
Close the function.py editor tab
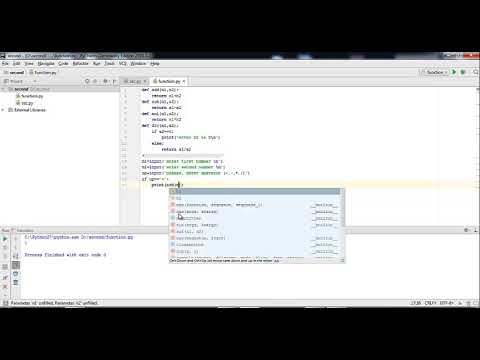point(184,81)
